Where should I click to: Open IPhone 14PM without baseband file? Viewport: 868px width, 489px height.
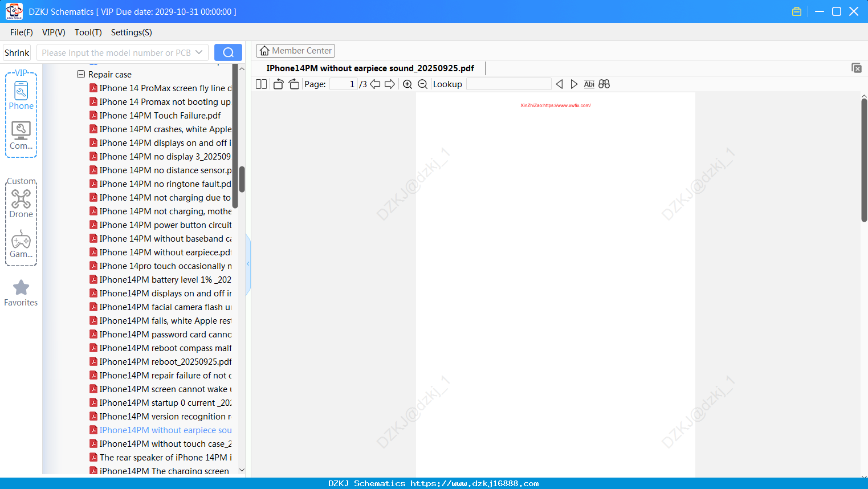click(161, 239)
